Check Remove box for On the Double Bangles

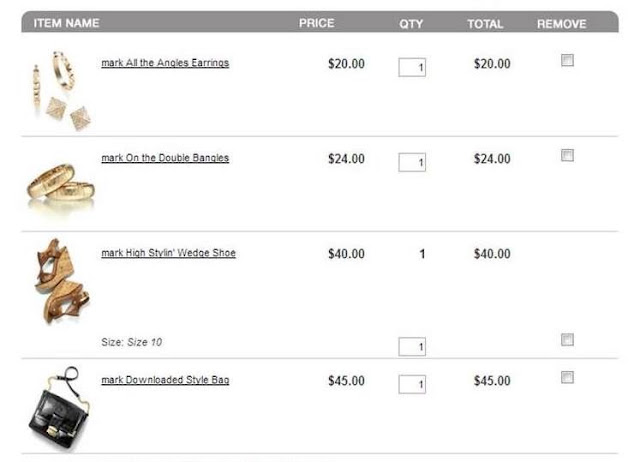point(567,155)
